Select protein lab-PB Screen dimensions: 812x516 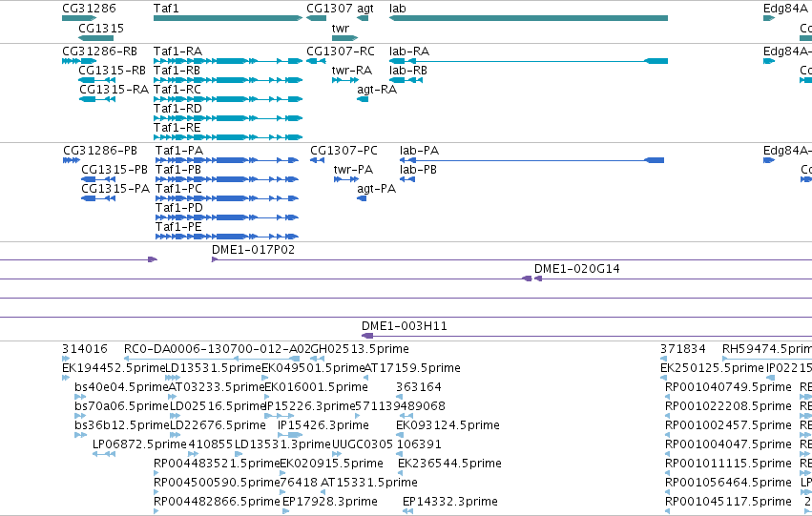pyautogui.click(x=407, y=179)
